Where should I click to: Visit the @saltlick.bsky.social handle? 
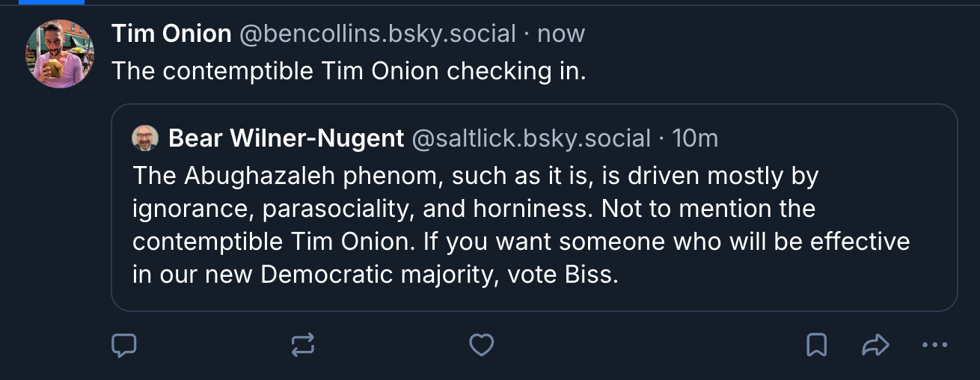[531, 138]
